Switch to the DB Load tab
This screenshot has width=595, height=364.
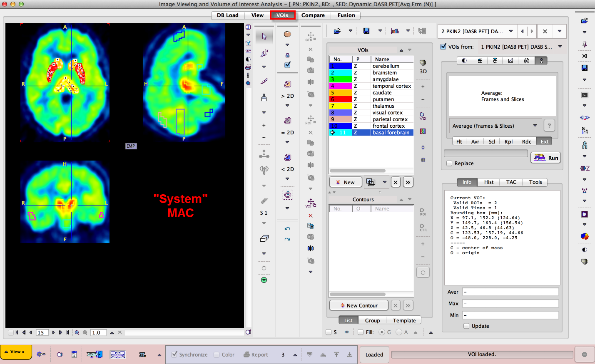pyautogui.click(x=228, y=15)
